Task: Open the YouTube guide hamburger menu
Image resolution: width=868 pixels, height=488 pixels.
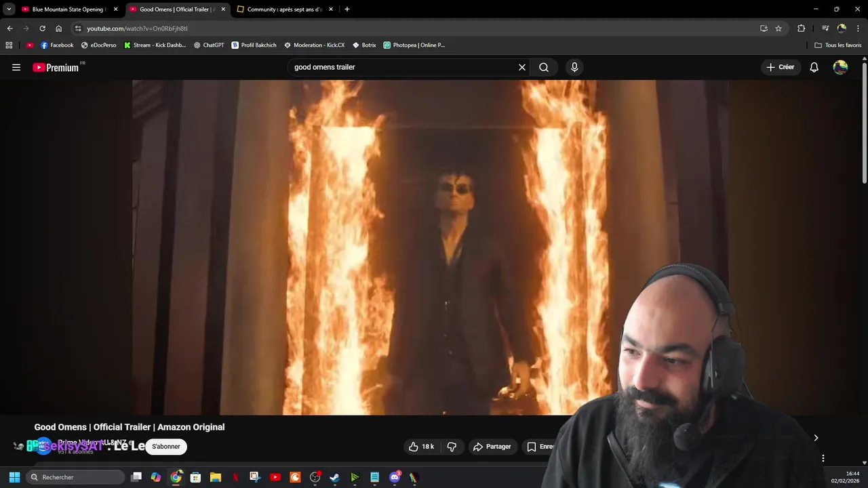Action: (x=16, y=67)
